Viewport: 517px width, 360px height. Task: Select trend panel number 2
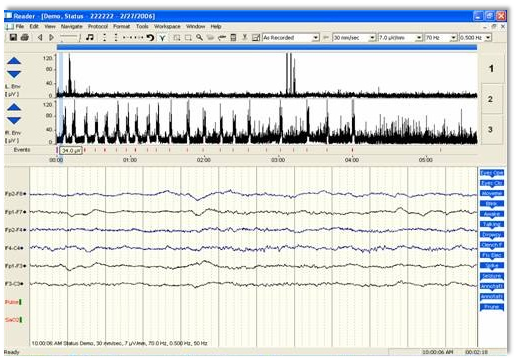(490, 99)
